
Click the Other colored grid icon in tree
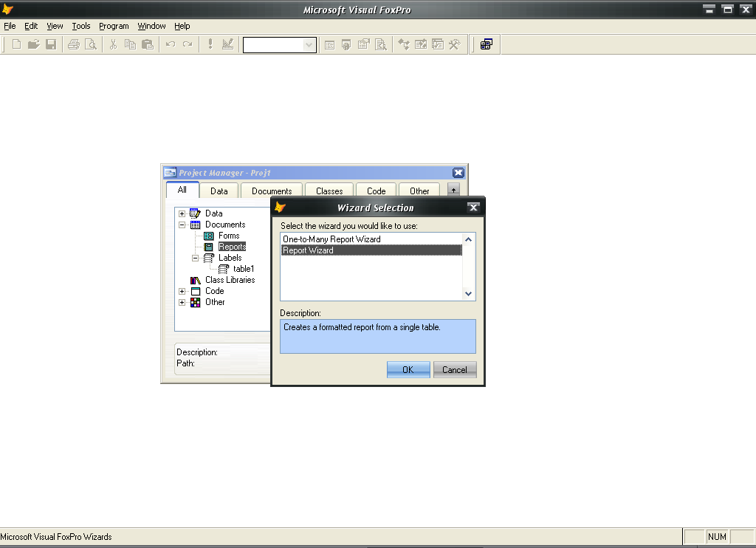click(195, 302)
